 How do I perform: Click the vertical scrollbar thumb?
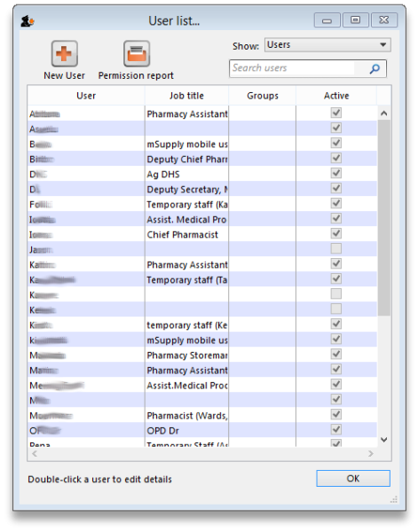click(x=384, y=217)
